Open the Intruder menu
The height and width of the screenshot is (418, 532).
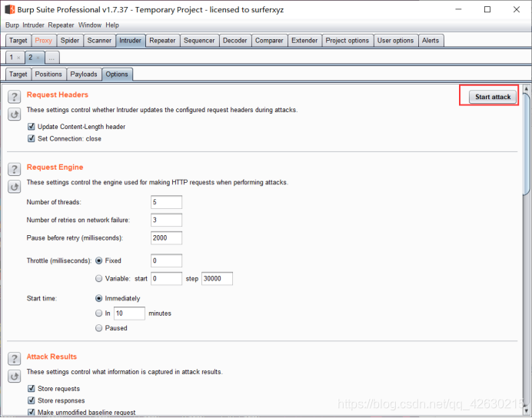(33, 25)
